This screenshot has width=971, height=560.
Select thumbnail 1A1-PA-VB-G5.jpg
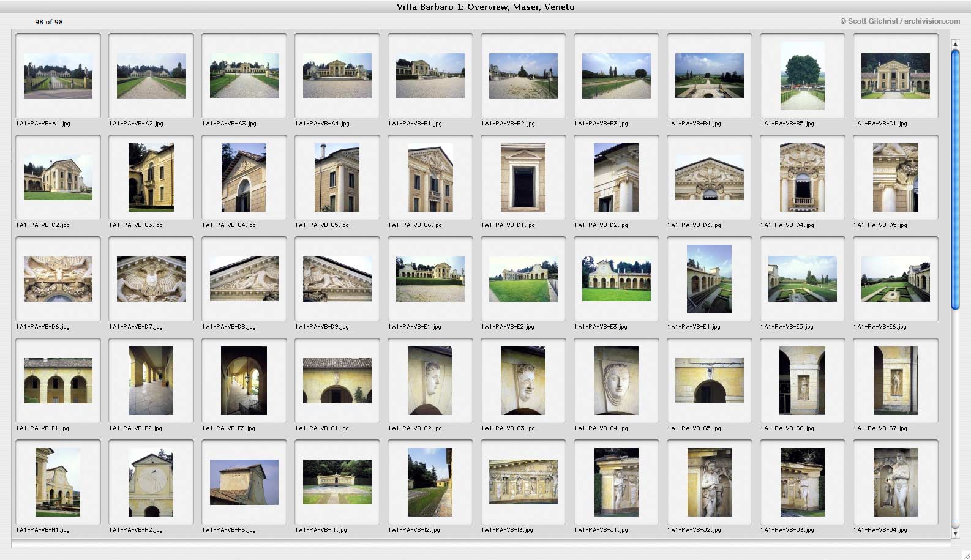pyautogui.click(x=710, y=381)
